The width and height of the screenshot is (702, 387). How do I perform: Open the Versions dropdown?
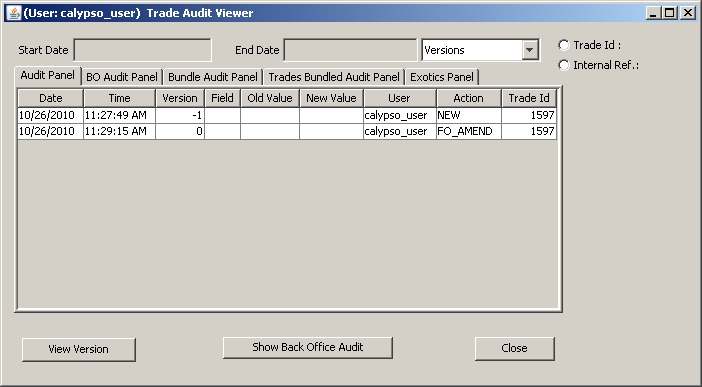pos(530,50)
